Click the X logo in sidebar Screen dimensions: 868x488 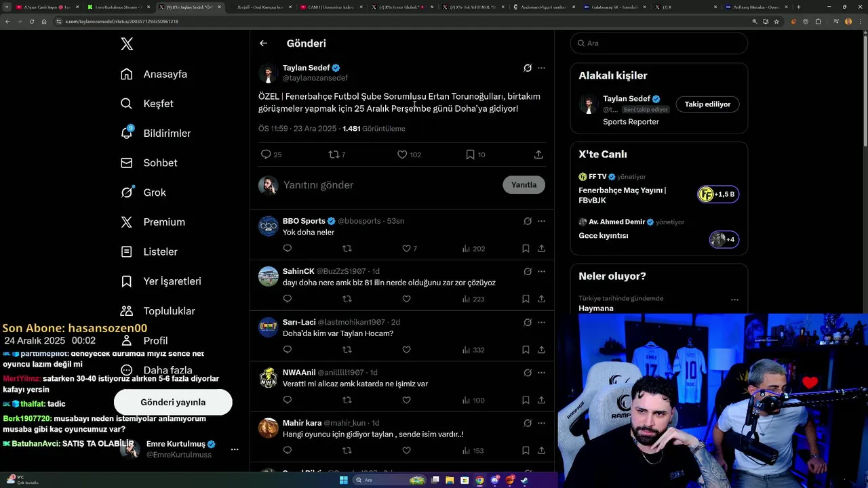point(127,44)
